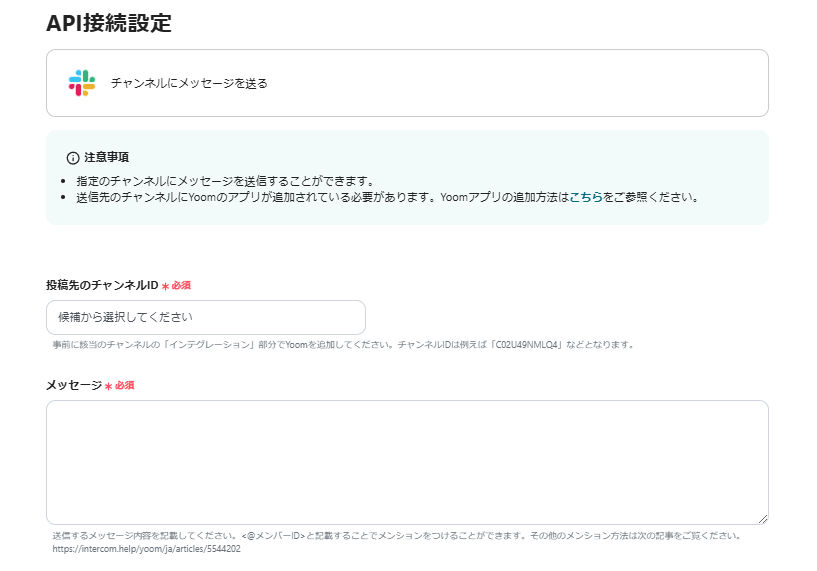Click the API接続設定 heading

pyautogui.click(x=109, y=23)
